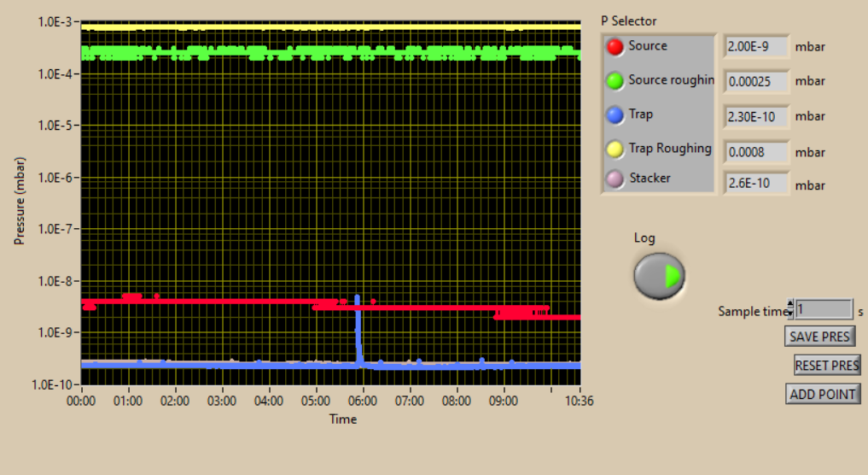Select the pink Stacker indicator

[x=615, y=179]
